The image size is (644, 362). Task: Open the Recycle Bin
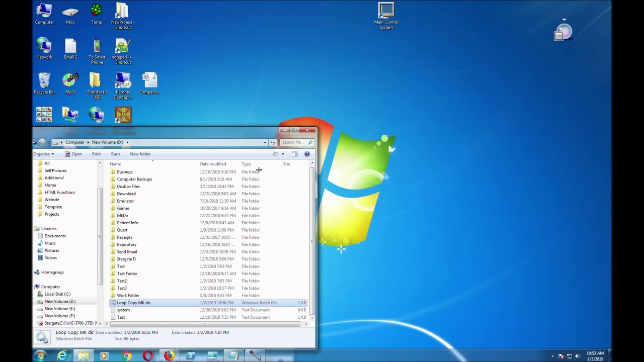(44, 84)
